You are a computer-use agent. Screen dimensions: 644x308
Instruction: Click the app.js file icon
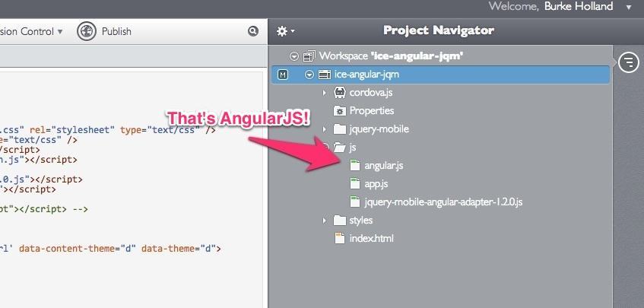(x=355, y=183)
